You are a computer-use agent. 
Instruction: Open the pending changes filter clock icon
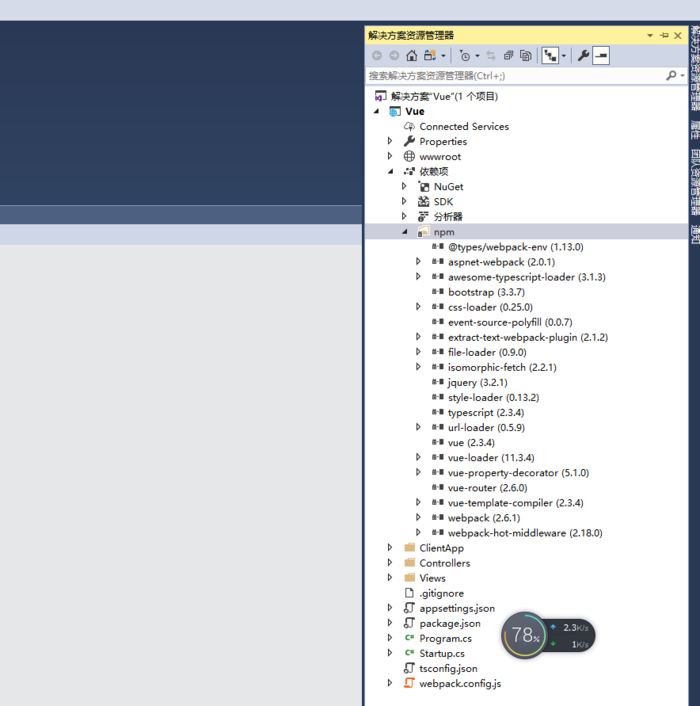point(465,55)
